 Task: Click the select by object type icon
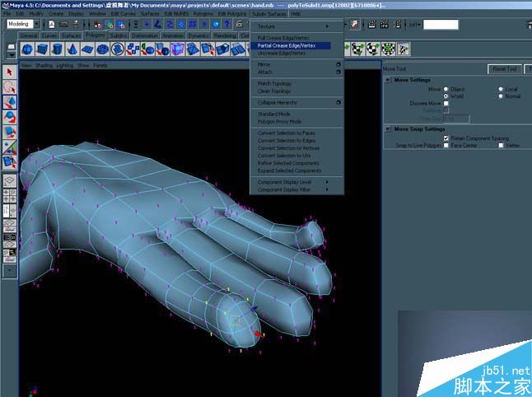(110, 24)
